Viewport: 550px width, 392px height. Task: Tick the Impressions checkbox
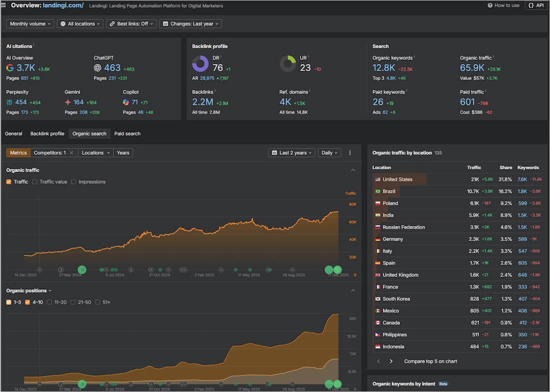[74, 182]
